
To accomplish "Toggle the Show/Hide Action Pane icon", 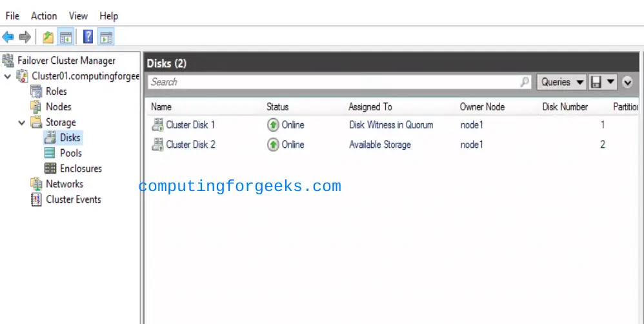I will pos(106,37).
